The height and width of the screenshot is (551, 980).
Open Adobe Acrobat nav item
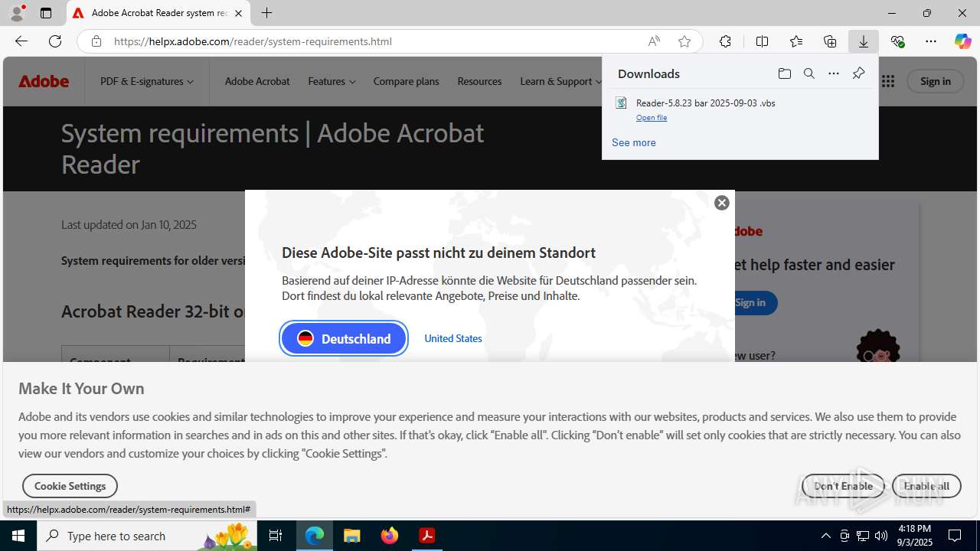click(257, 81)
